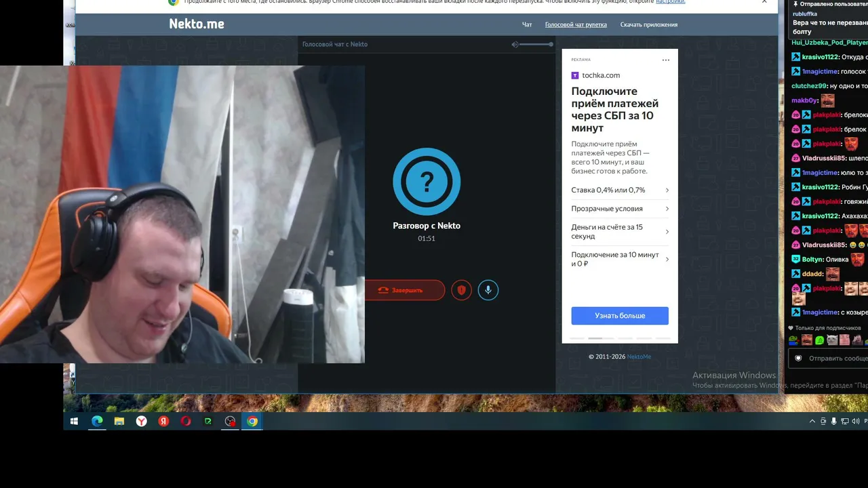
Task: Click username clutchez99 in chat
Action: point(809,86)
